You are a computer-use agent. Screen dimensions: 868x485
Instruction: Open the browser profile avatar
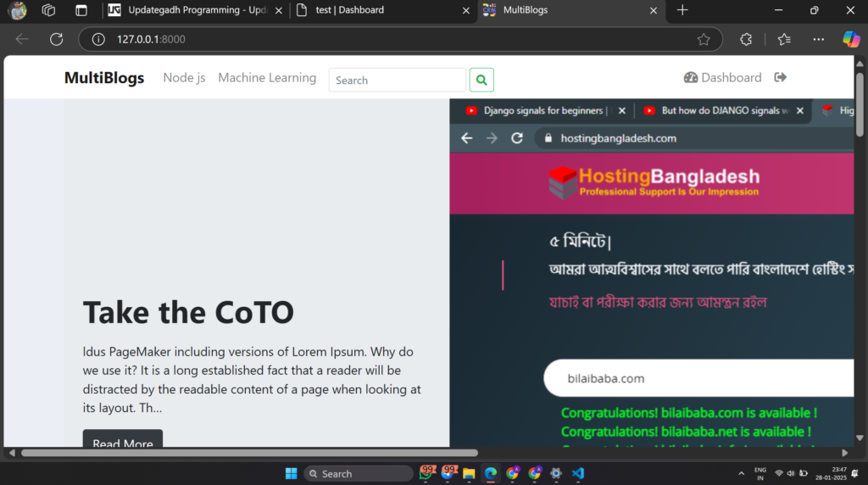pos(17,10)
